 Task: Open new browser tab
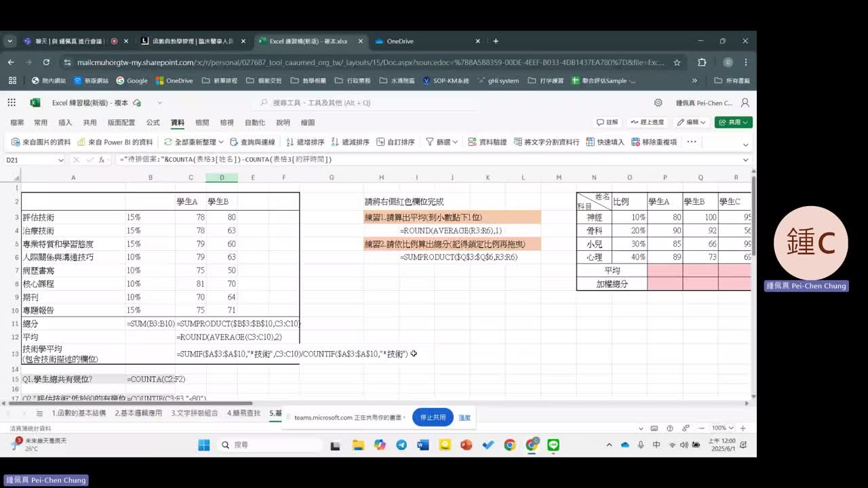pyautogui.click(x=496, y=41)
